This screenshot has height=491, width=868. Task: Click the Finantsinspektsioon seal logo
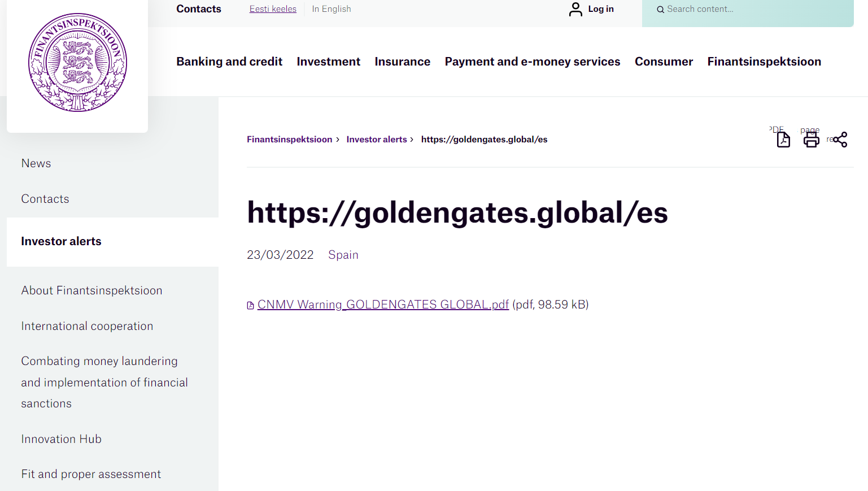coord(77,63)
